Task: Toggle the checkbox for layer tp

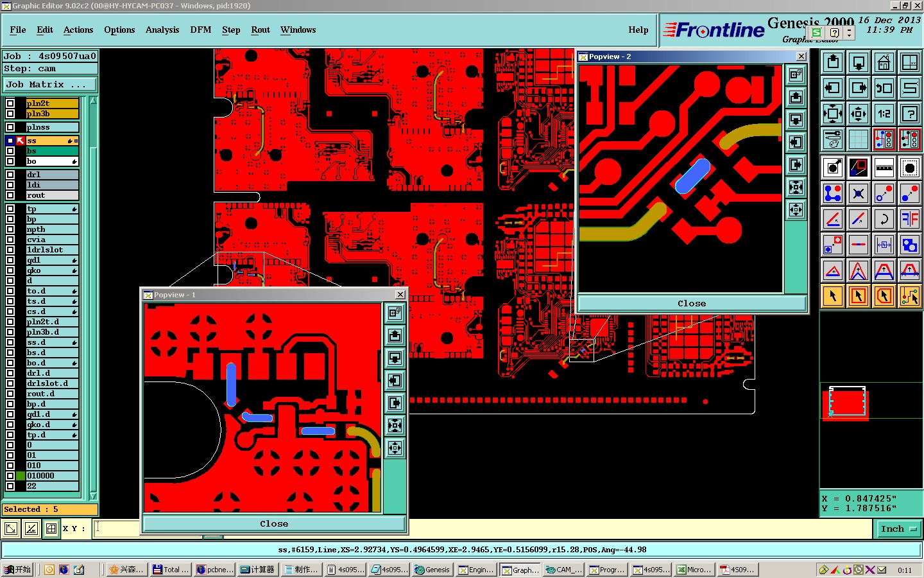Action: pyautogui.click(x=10, y=209)
